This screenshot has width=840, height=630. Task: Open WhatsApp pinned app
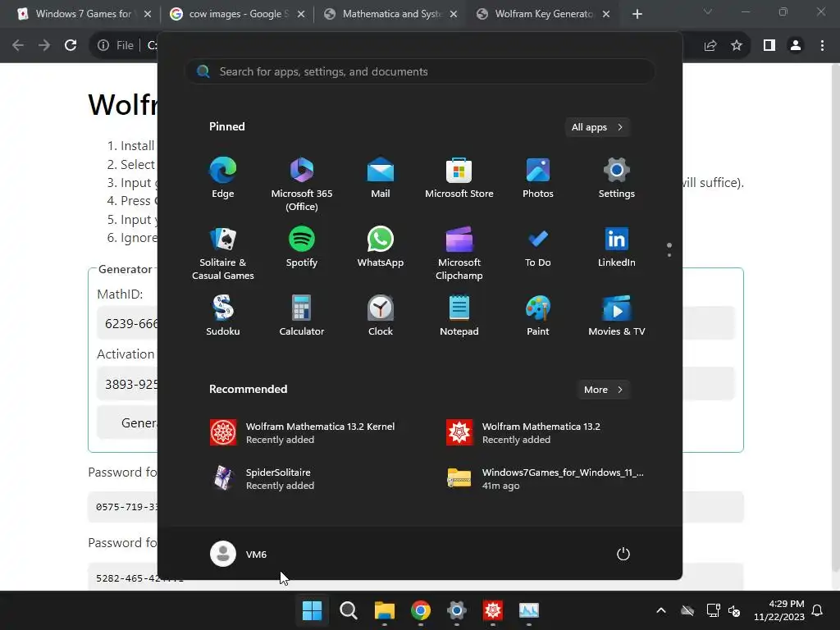381,247
